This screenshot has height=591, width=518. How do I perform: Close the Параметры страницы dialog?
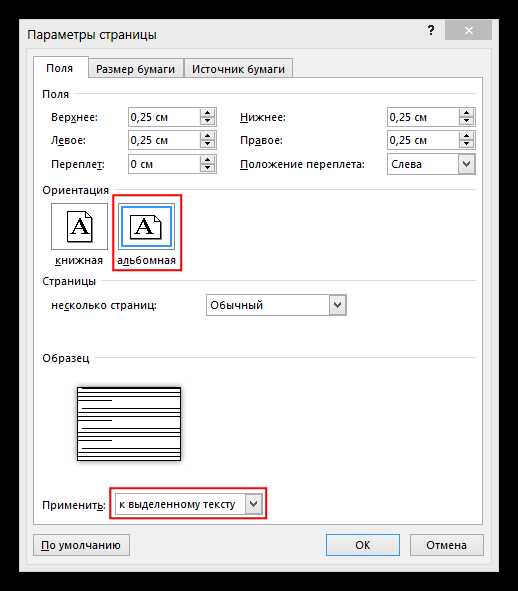point(468,30)
